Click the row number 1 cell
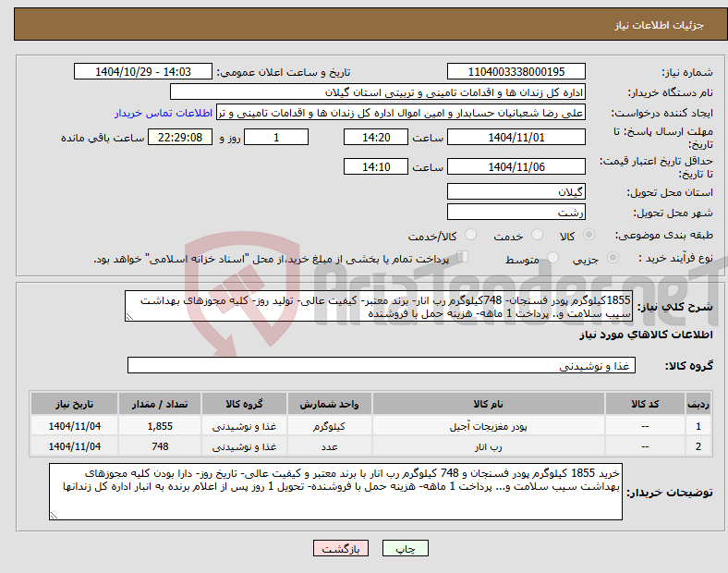This screenshot has width=728, height=573. click(x=698, y=426)
